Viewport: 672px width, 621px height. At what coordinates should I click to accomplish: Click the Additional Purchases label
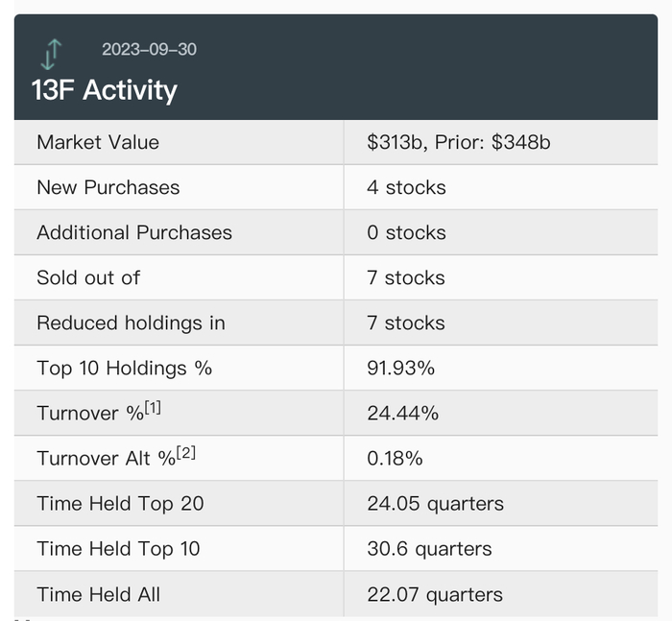click(134, 232)
